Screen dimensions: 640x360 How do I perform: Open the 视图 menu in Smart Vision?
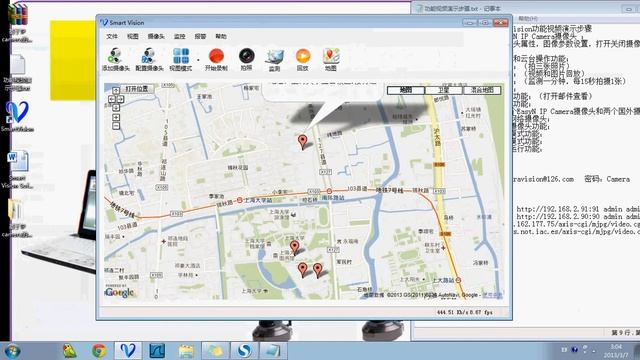pyautogui.click(x=133, y=36)
